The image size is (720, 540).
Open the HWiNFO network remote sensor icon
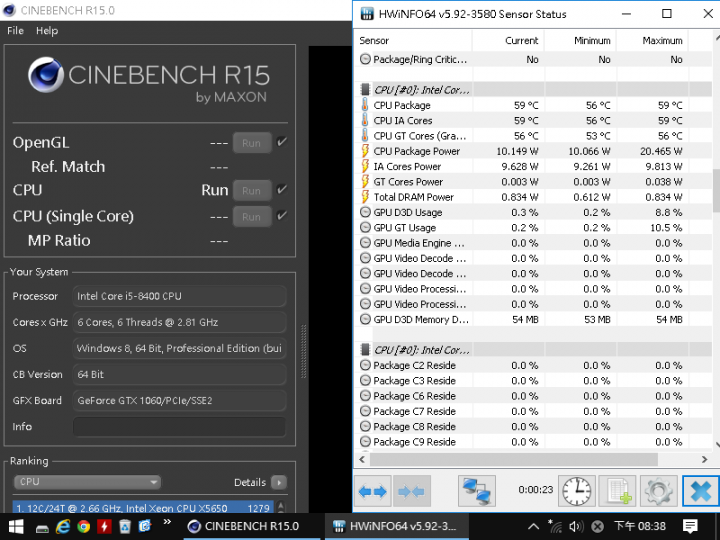pos(477,491)
